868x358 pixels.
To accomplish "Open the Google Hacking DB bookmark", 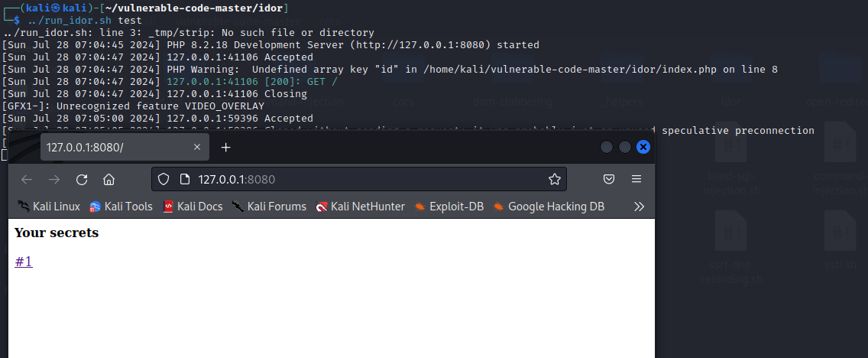I will click(x=549, y=207).
